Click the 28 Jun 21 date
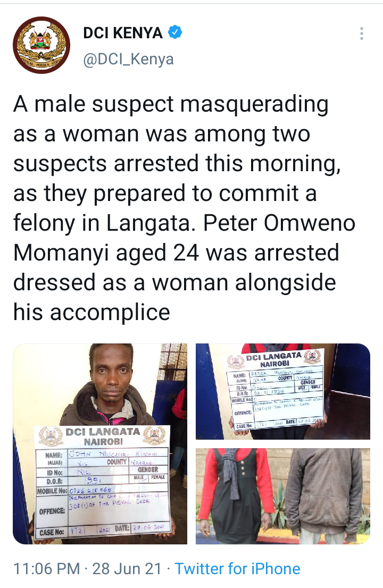 point(127,568)
